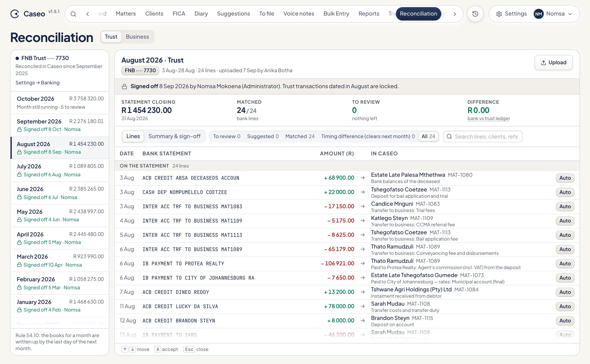
Task: Show All 24 lines filter
Action: pyautogui.click(x=428, y=136)
